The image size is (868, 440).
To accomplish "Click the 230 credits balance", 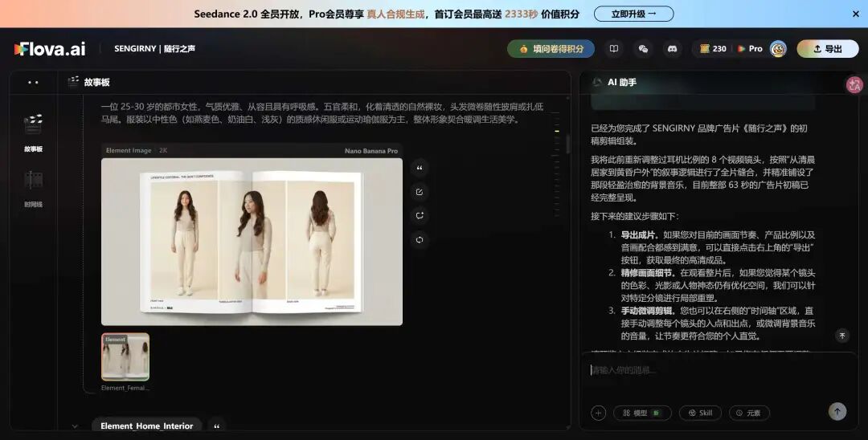I will click(x=713, y=49).
